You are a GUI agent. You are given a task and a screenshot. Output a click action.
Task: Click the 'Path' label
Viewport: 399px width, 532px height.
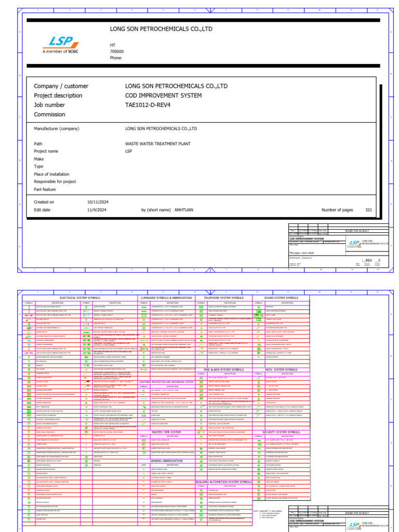38,144
